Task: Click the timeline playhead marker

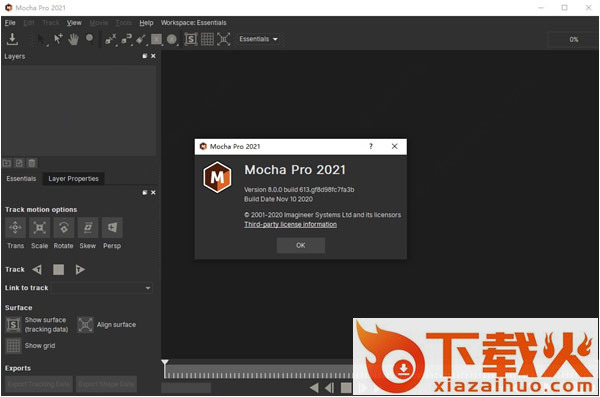Action: 165,362
